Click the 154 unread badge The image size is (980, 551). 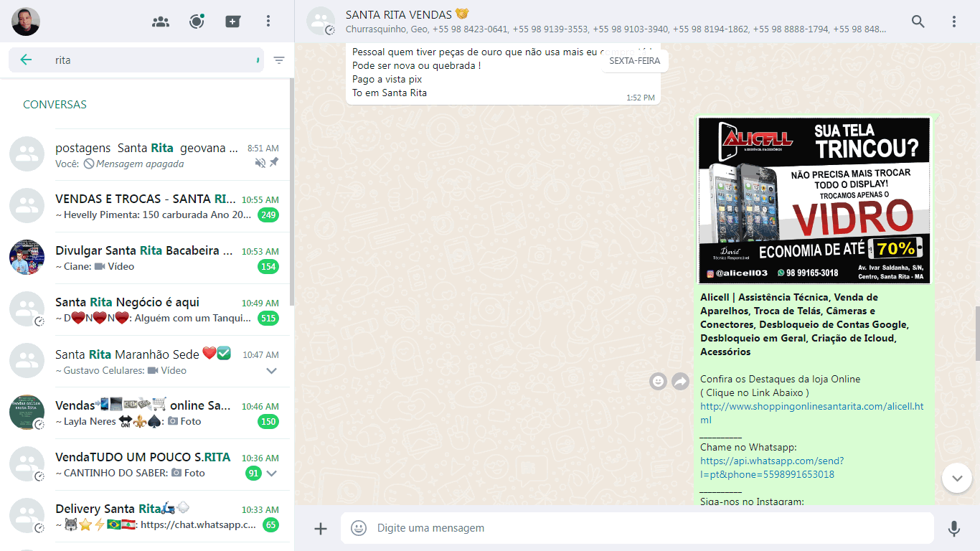(269, 267)
